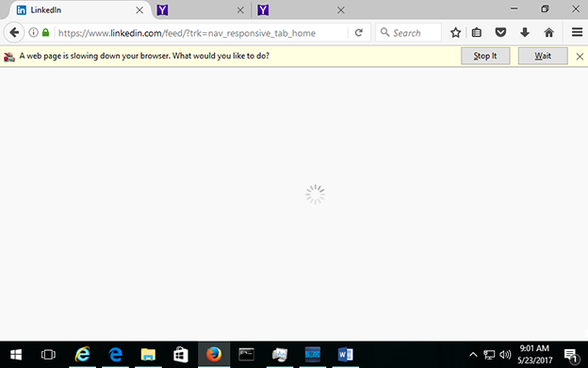
Task: Open site information via the info icon
Action: pos(33,33)
